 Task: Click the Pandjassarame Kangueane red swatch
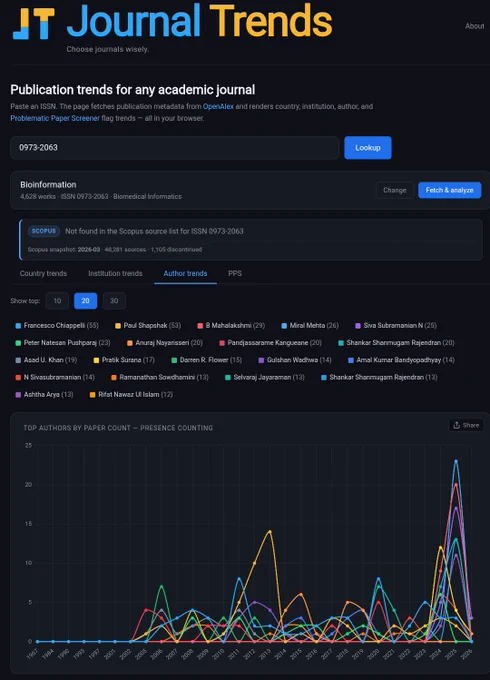(222, 343)
